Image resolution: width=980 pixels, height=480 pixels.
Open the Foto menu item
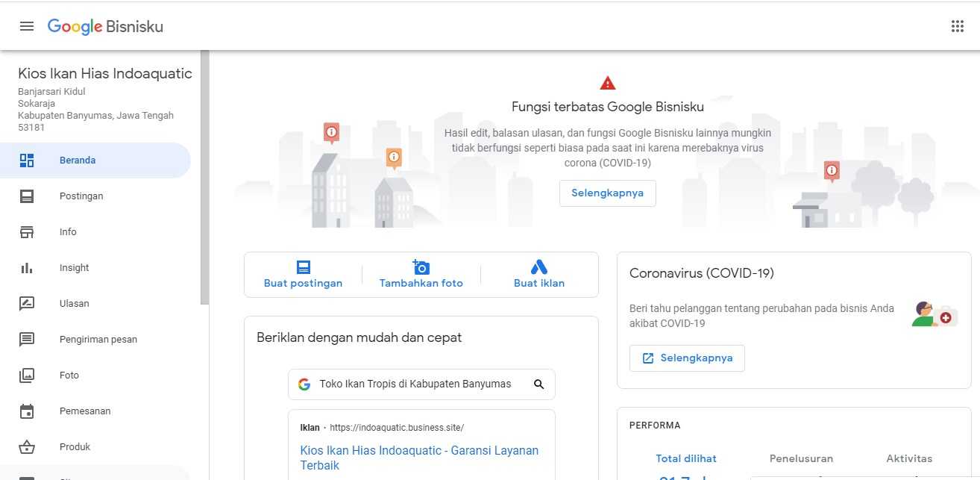[x=95, y=375]
